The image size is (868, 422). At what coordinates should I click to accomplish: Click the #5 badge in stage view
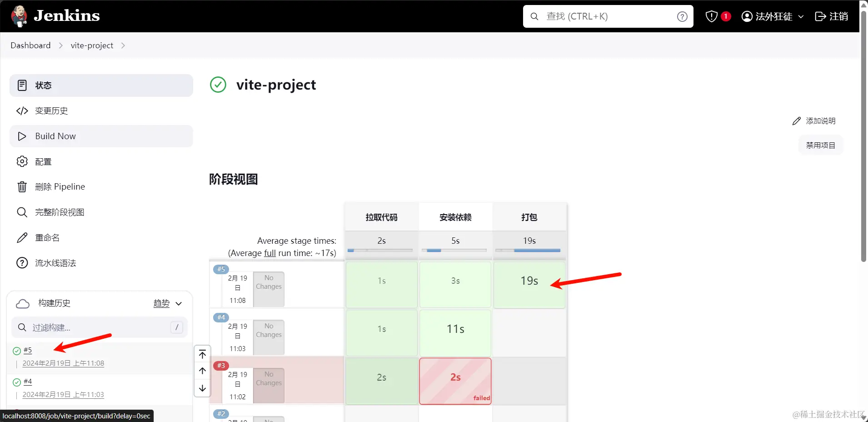point(221,269)
